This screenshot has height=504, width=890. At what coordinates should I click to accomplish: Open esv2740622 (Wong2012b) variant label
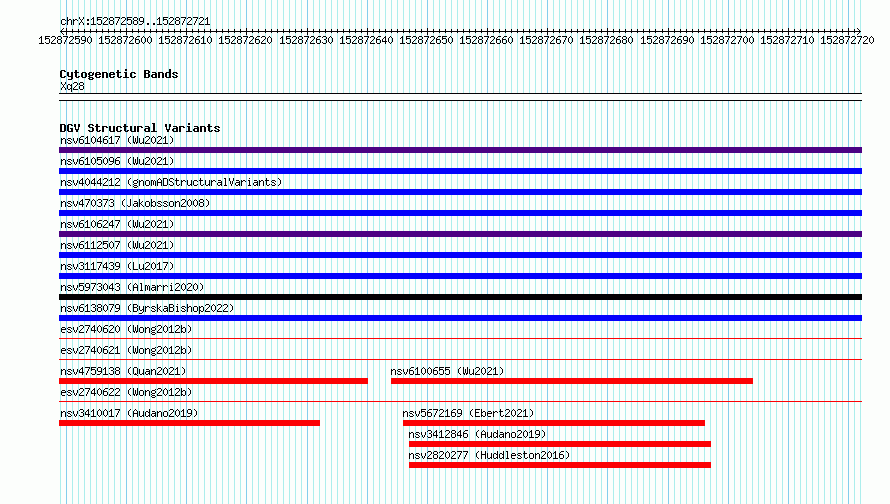pyautogui.click(x=126, y=392)
